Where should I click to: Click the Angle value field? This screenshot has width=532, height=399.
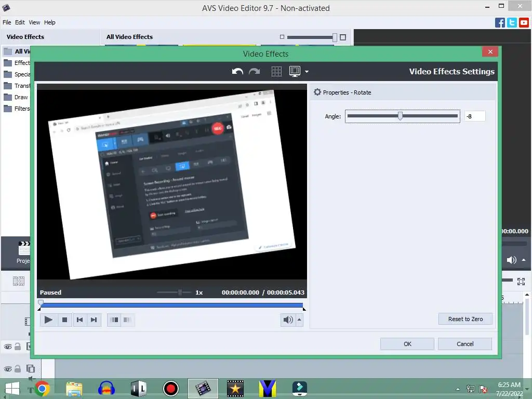(x=475, y=116)
